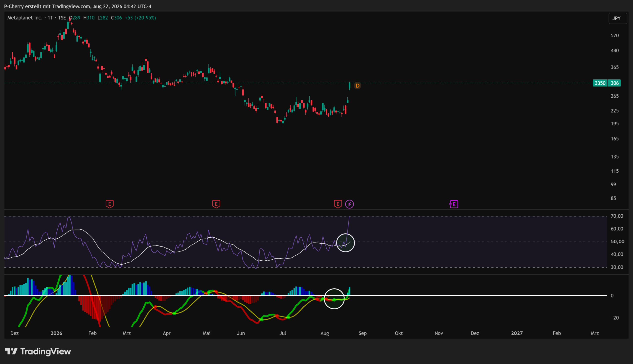Click the RSI 30,00 axis label

(617, 267)
